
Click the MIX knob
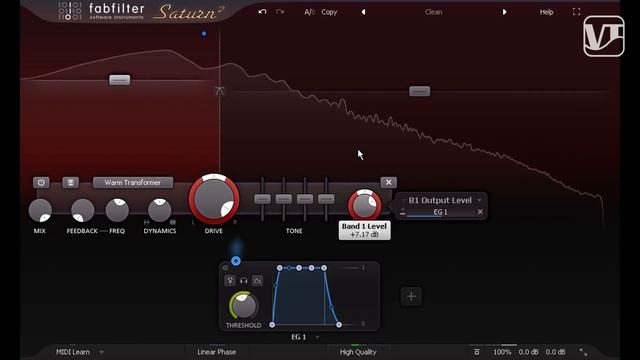point(40,211)
